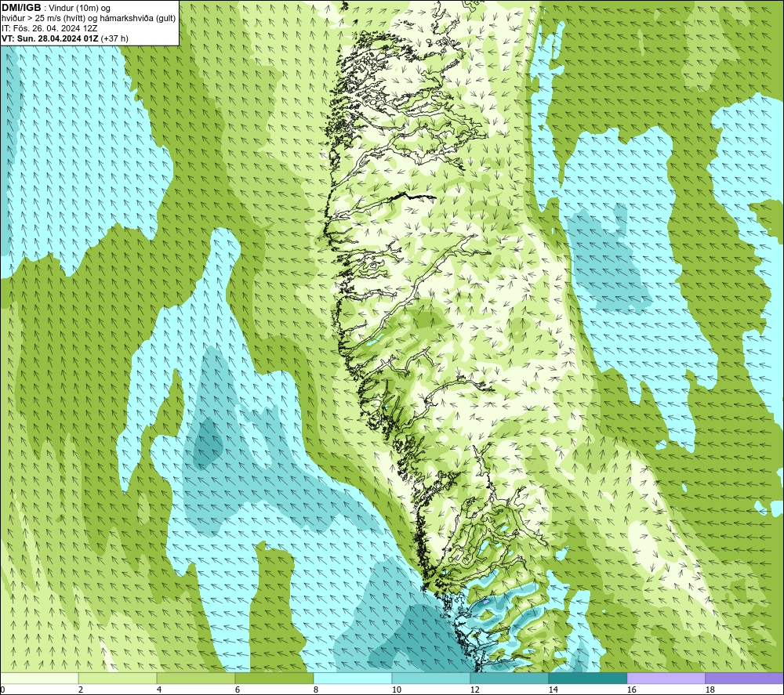Screen dimensions: 784x695
Task: Click the 'VT: Sun. 28.04.2024 01Z' line
Action: pyautogui.click(x=50, y=38)
